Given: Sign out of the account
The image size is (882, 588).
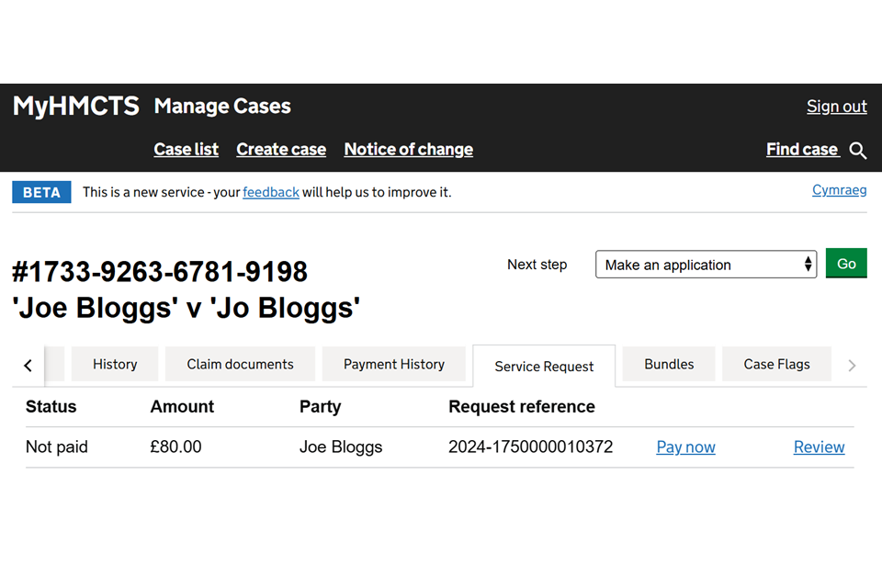Looking at the screenshot, I should pos(836,107).
